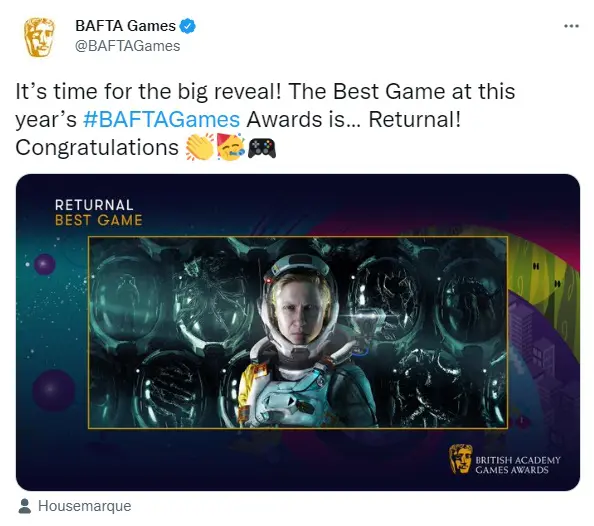Click the clapping hands emoji
The width and height of the screenshot is (594, 526).
(x=199, y=147)
